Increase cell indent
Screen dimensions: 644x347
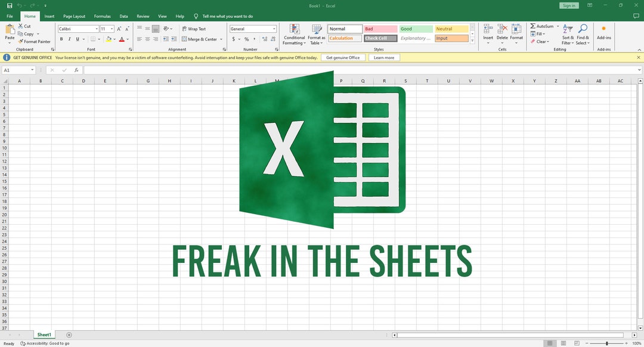click(174, 39)
